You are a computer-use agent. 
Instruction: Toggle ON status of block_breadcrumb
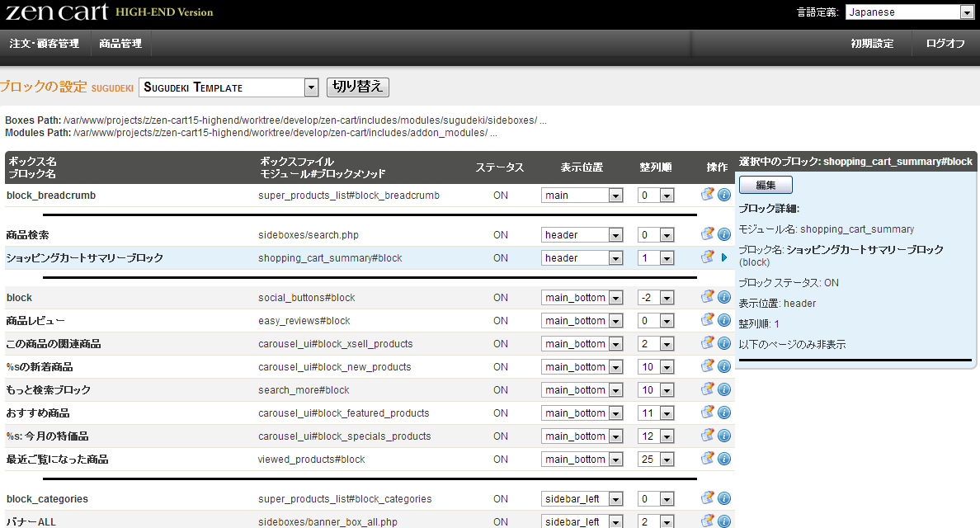tap(501, 196)
